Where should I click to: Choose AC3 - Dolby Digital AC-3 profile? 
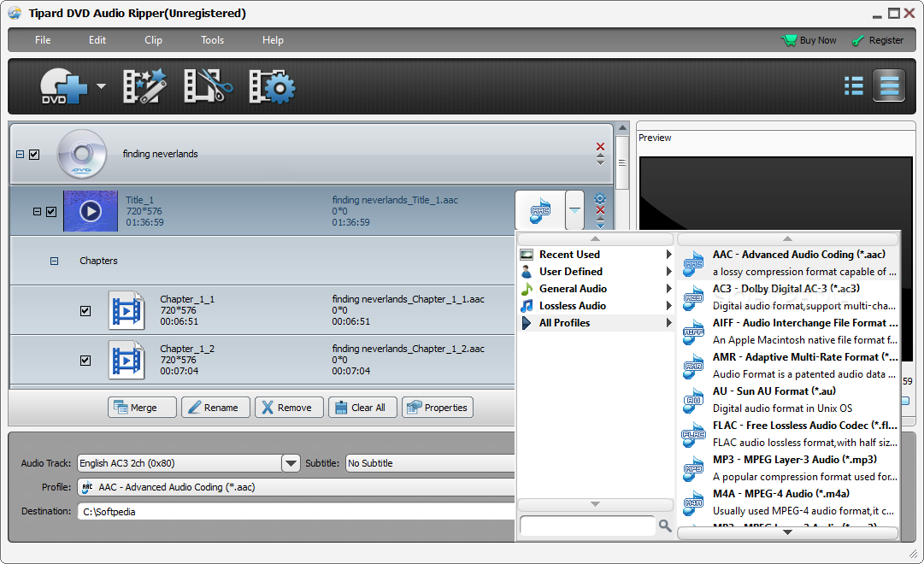[788, 297]
